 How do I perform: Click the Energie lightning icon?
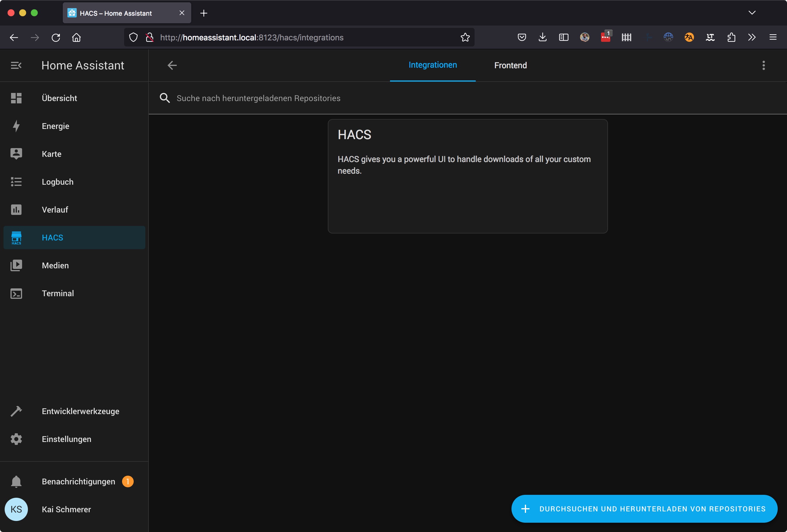[16, 126]
